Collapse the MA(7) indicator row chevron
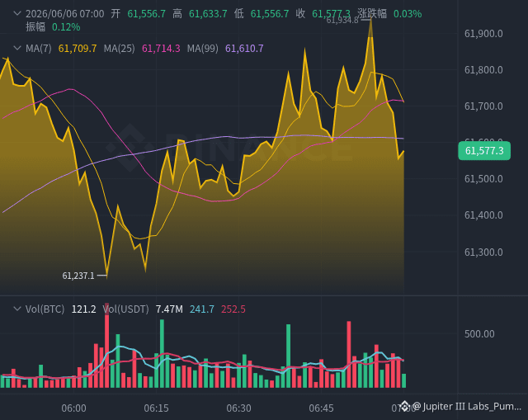Screen dimensions: 528x420 pyautogui.click(x=17, y=49)
